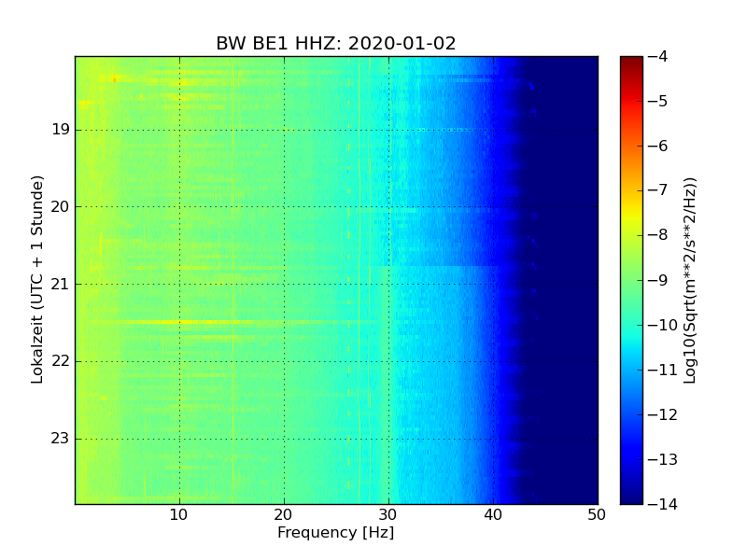747x560 pixels.
Task: Click the colorbar tick label '−10'
Action: [x=663, y=325]
